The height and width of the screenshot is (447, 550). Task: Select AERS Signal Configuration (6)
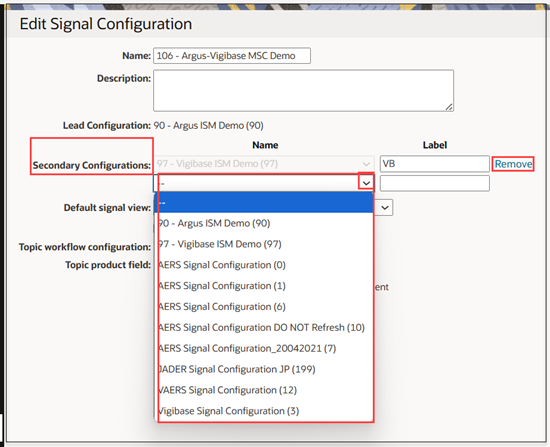pos(263,307)
